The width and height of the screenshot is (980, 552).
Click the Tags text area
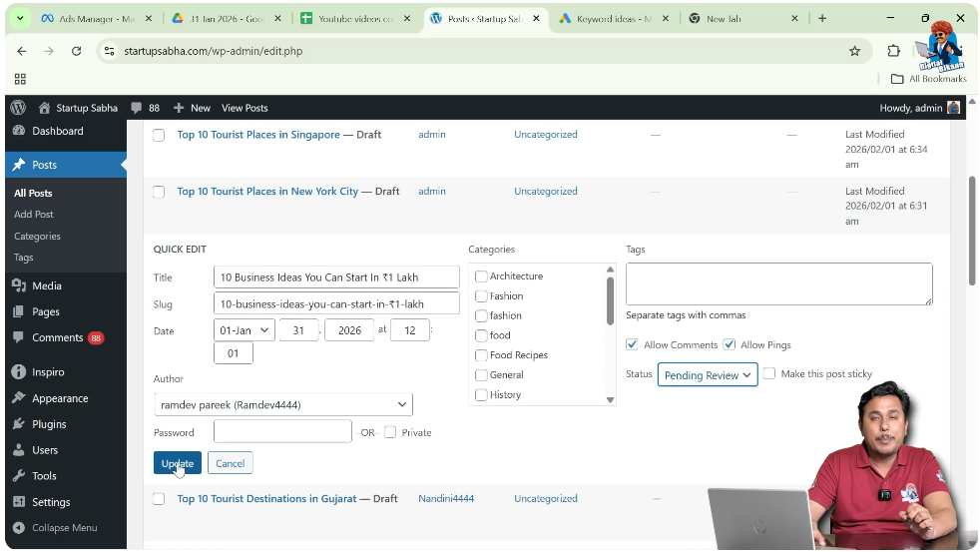778,284
